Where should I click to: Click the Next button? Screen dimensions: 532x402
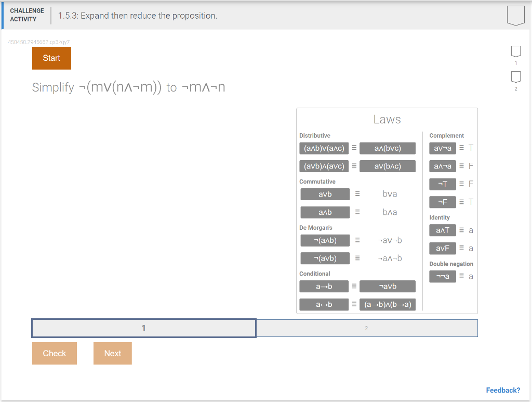112,353
